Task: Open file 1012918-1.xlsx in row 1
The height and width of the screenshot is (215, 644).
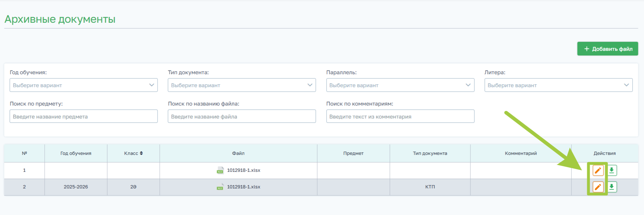Action: click(243, 170)
